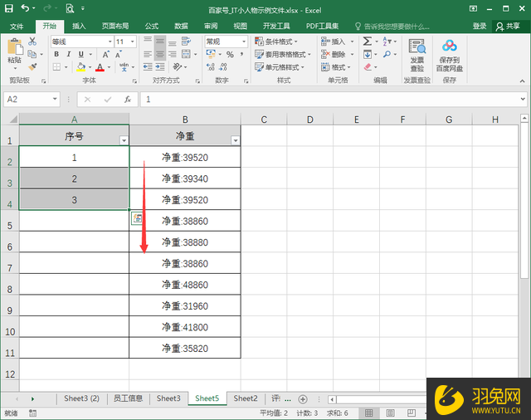Screen dimensions: 531x420
Task: Open Conditional Formatting menu
Action: pyautogui.click(x=275, y=42)
